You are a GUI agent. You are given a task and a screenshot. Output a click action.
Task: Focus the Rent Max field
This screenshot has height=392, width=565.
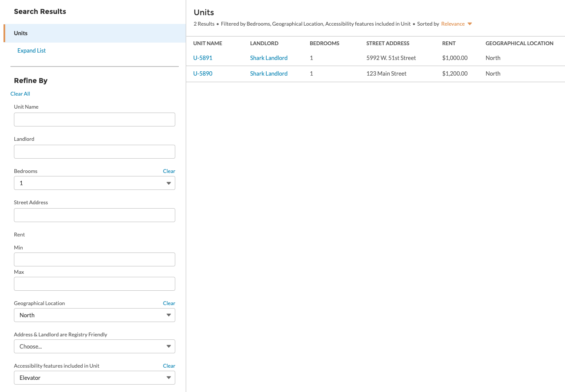click(94, 284)
